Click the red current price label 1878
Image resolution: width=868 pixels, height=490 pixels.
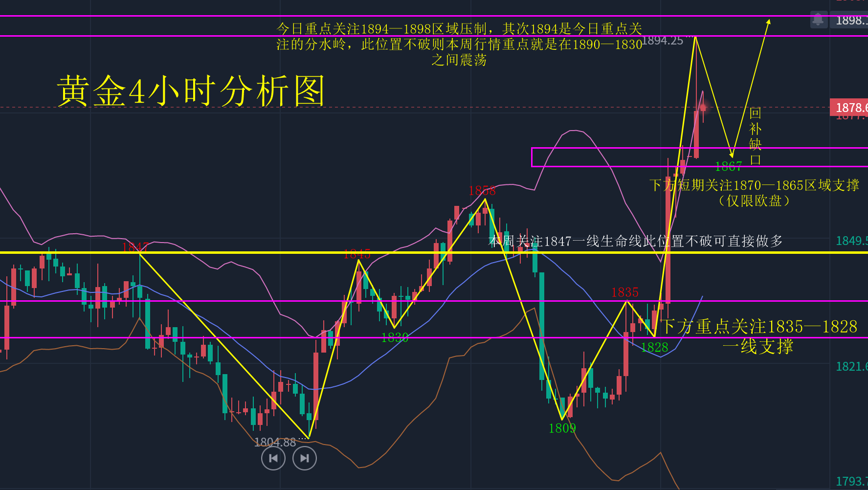pos(849,108)
